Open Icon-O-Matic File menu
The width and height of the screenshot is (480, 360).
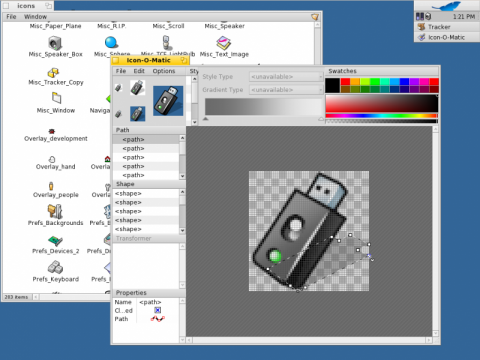tap(121, 71)
